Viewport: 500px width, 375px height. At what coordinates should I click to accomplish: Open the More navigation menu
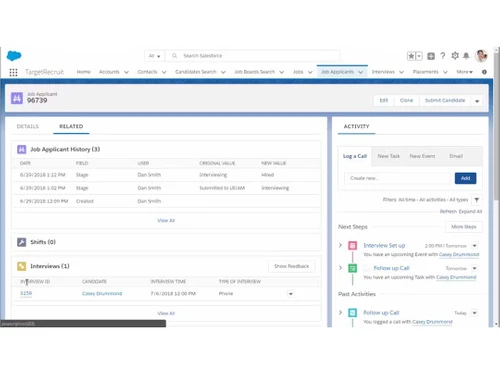click(x=464, y=72)
